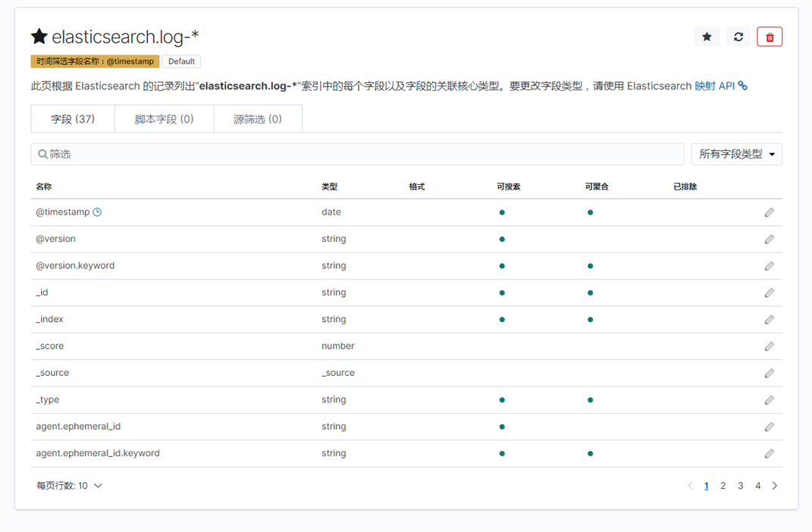
Task: Edit the @version.keyword field pencil icon
Action: click(x=770, y=266)
